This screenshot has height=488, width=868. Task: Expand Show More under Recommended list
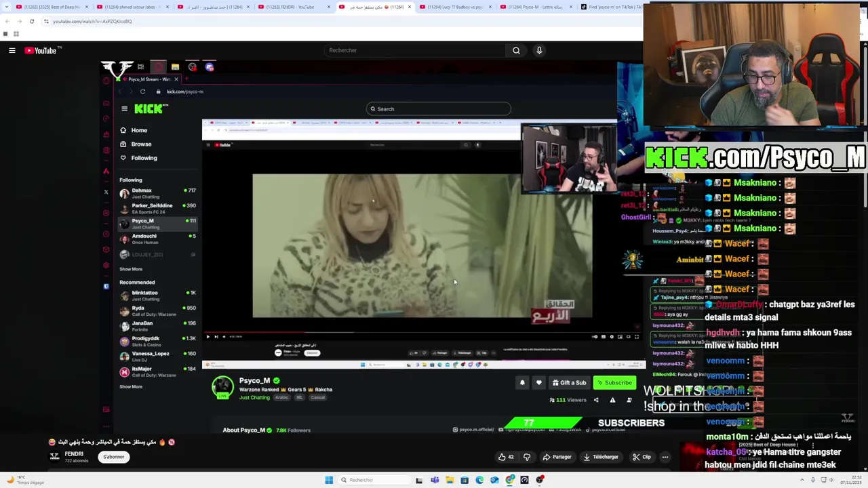point(131,387)
